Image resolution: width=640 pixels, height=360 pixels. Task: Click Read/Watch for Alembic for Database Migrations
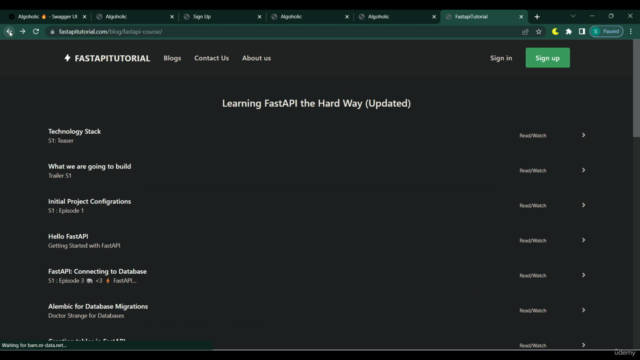[x=533, y=311]
